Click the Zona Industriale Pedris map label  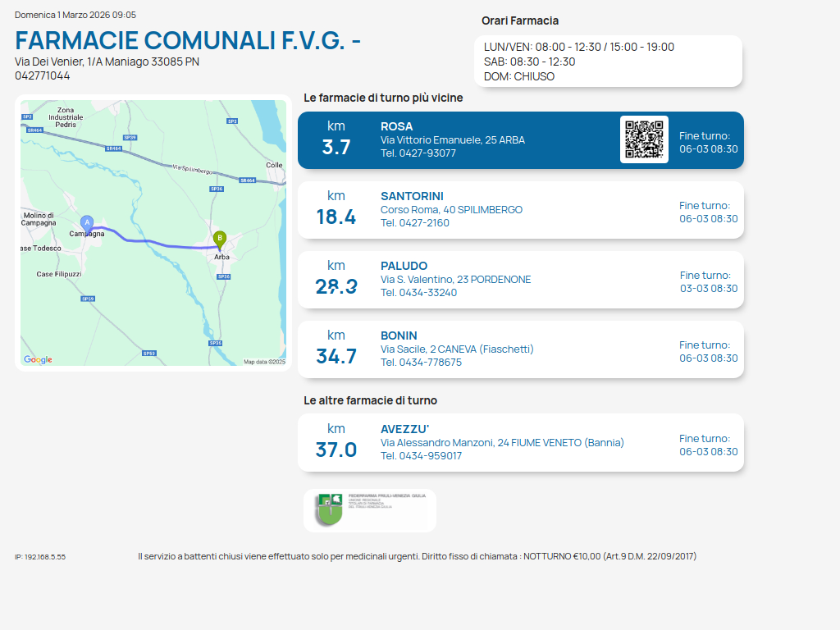click(66, 117)
